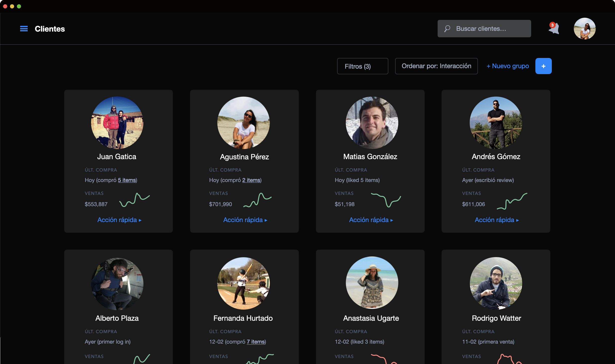This screenshot has width=615, height=364.
Task: Click Matias González's profile photo
Action: coord(372,123)
